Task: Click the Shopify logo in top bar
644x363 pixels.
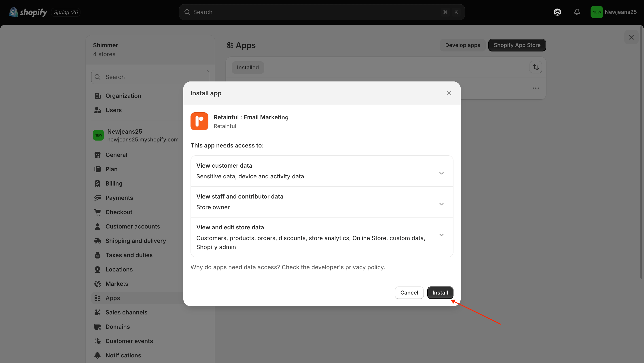Action: tap(28, 12)
